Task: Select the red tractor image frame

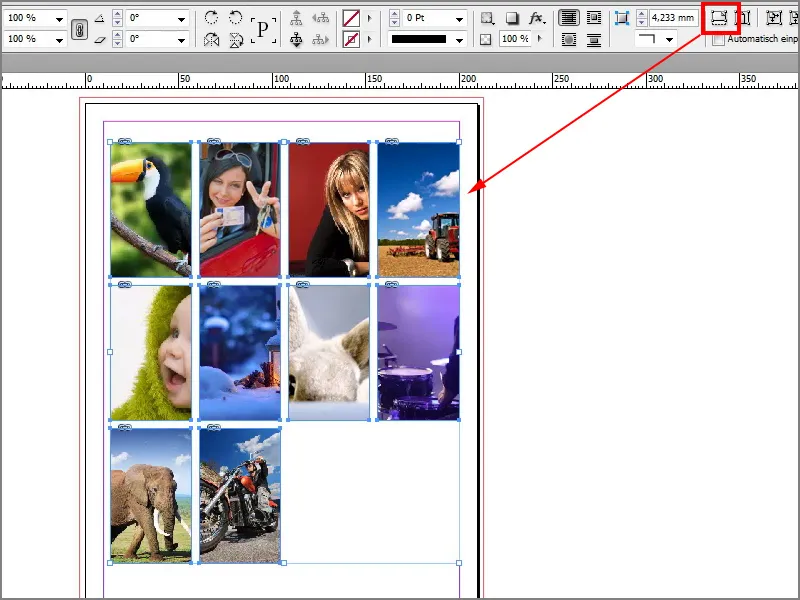Action: point(418,210)
